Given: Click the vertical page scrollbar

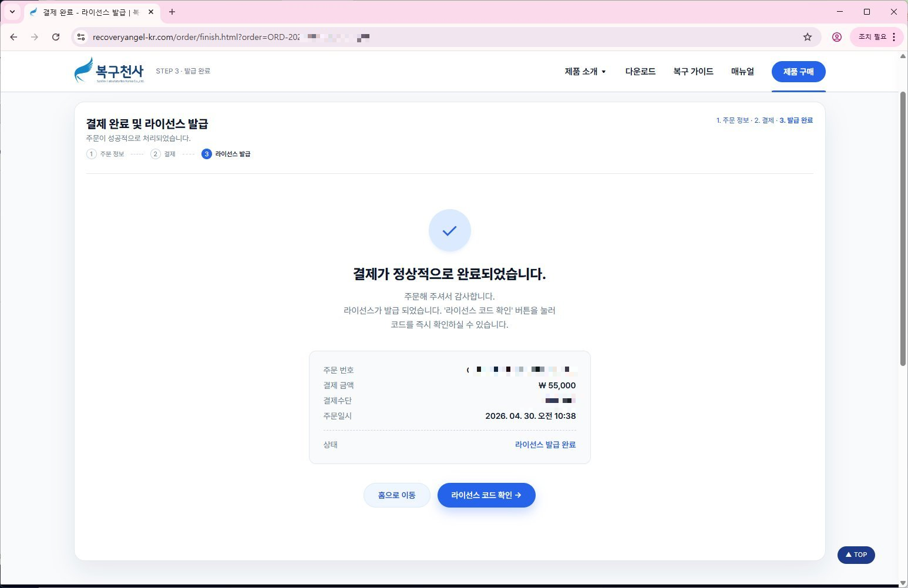Looking at the screenshot, I should [903, 229].
